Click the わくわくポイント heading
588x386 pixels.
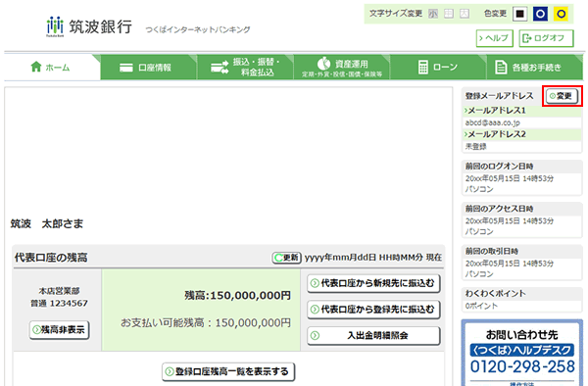click(496, 293)
